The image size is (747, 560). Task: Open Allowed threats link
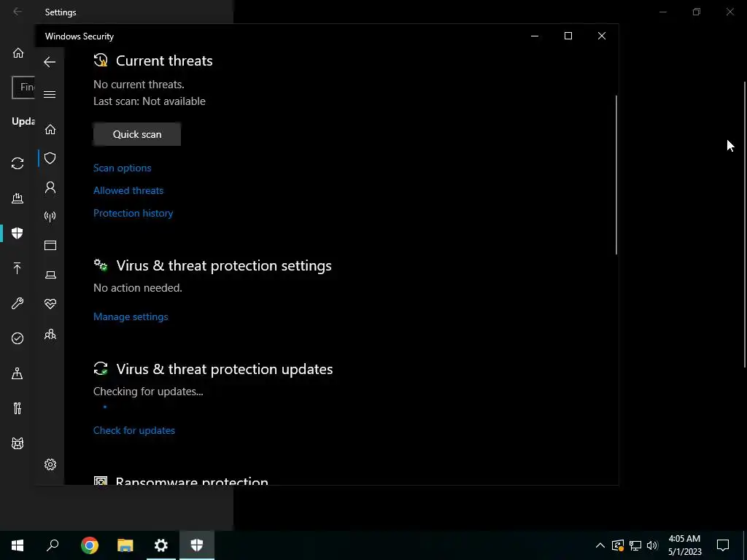point(128,190)
